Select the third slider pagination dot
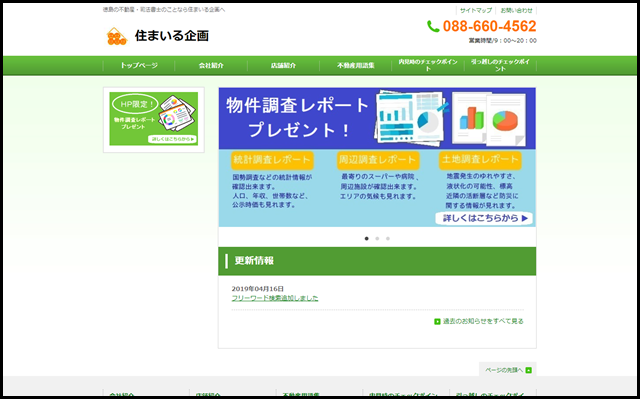This screenshot has width=640, height=399. (388, 239)
